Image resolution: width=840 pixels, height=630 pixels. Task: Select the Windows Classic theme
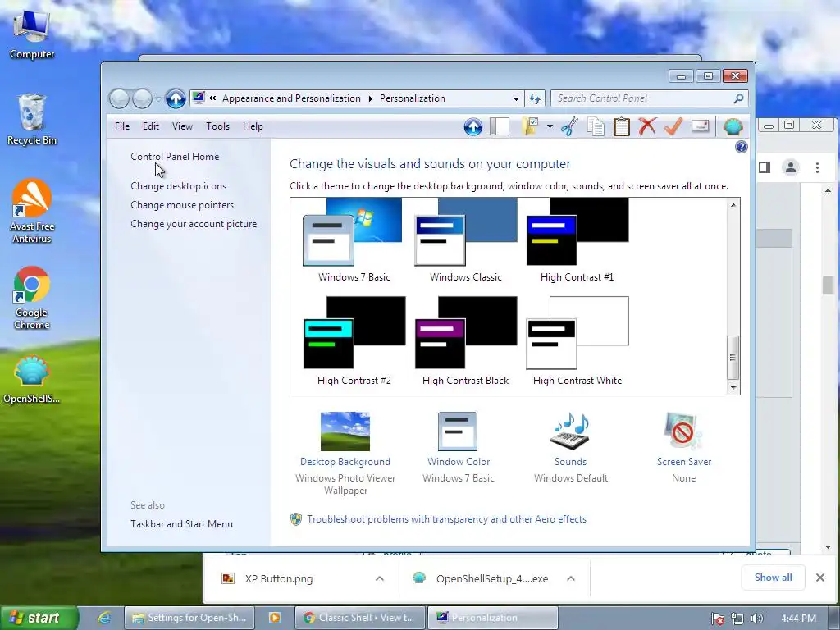tap(466, 240)
